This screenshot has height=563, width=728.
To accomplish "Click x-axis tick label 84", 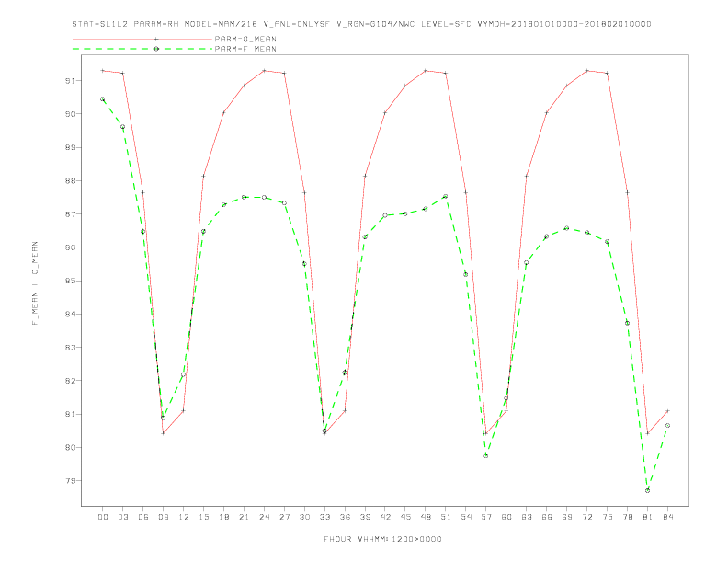I will tap(667, 517).
